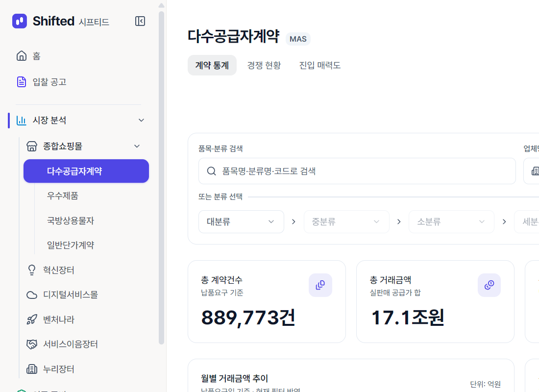This screenshot has height=392, width=539.
Task: Click the 디지털서비스몰 cloud icon
Action: (x=32, y=294)
